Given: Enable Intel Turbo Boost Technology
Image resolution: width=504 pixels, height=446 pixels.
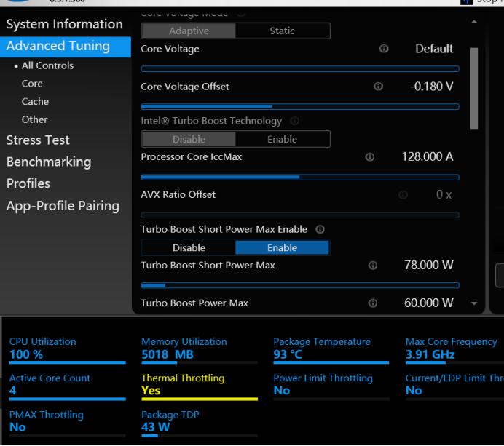Looking at the screenshot, I should tap(282, 140).
